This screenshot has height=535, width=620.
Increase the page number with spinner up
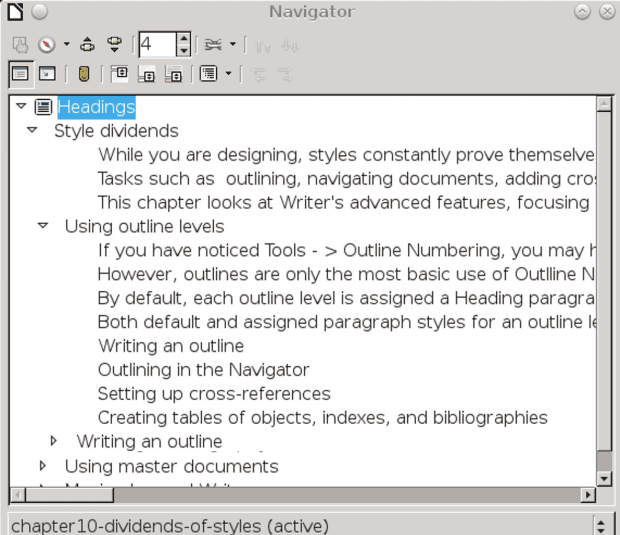coord(183,39)
